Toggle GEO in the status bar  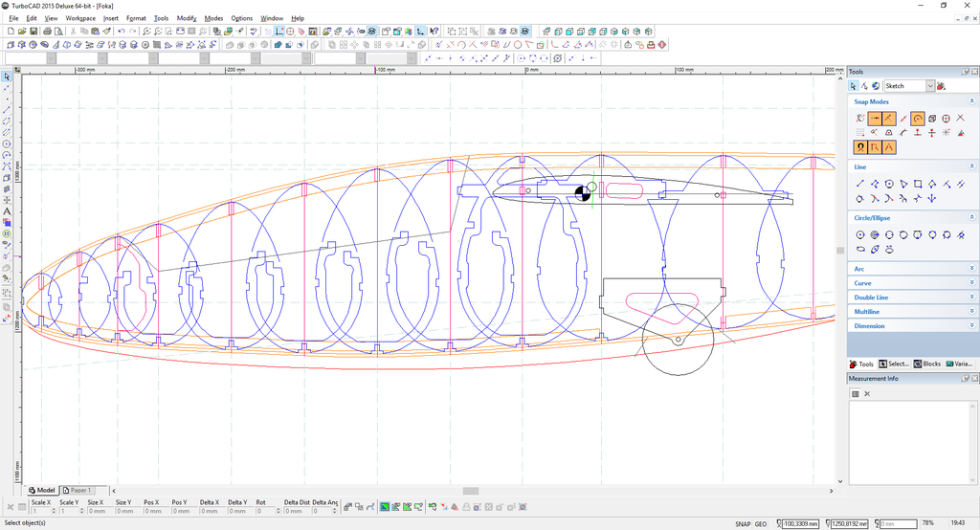(760, 523)
